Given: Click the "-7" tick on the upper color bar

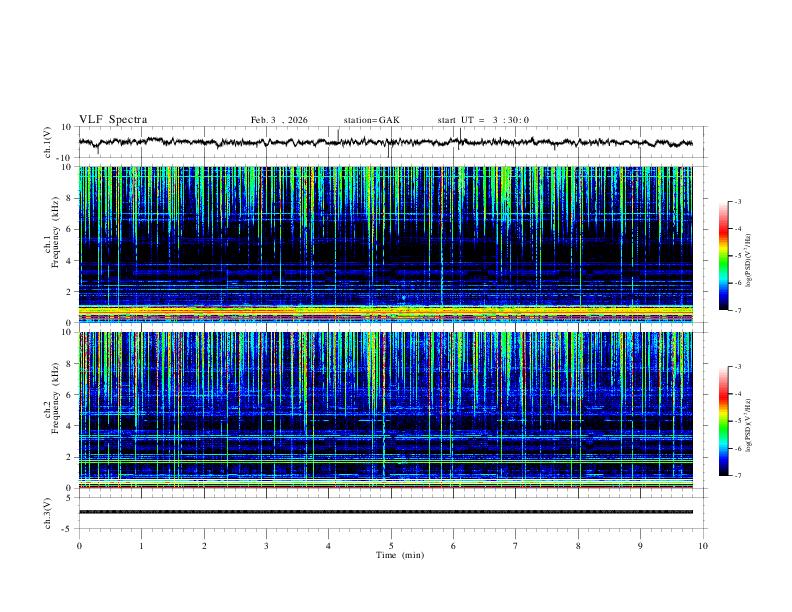Looking at the screenshot, I should tap(737, 310).
